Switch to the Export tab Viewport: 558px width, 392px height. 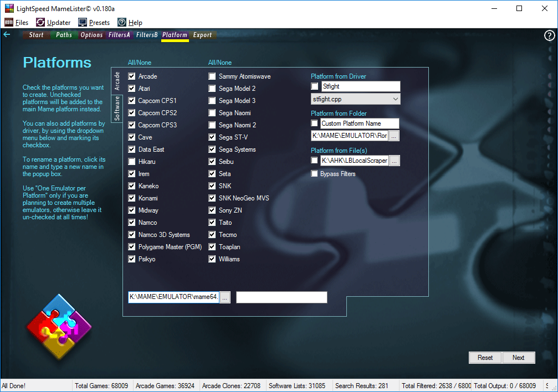202,35
